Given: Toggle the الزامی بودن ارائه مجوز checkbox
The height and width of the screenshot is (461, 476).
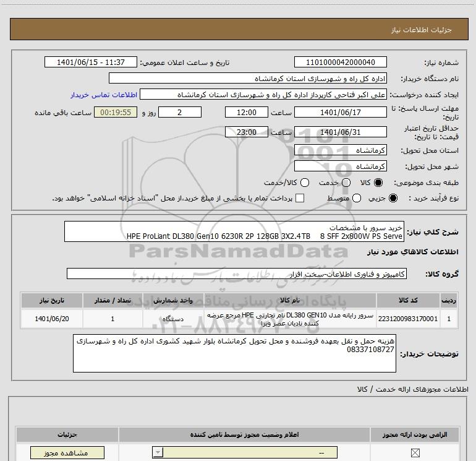Looking at the screenshot, I should (415, 453).
